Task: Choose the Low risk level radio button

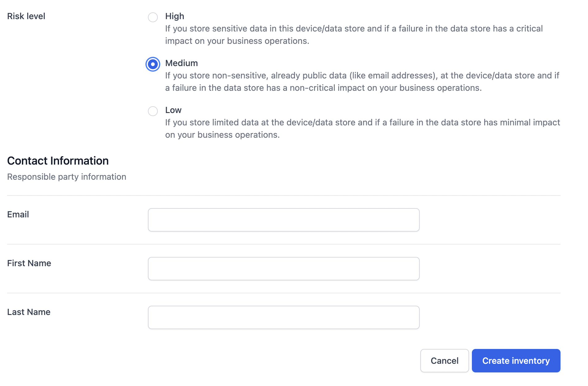Action: [x=153, y=111]
